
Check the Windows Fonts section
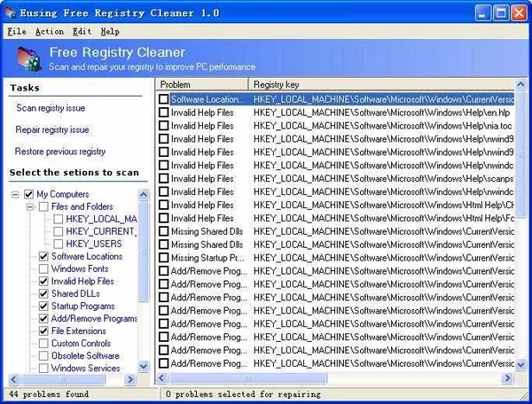tap(43, 268)
